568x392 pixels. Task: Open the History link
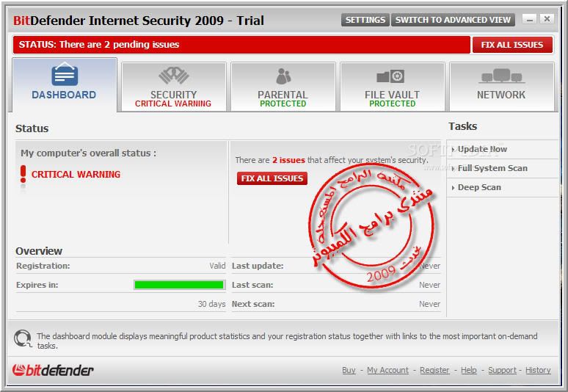pyautogui.click(x=538, y=370)
